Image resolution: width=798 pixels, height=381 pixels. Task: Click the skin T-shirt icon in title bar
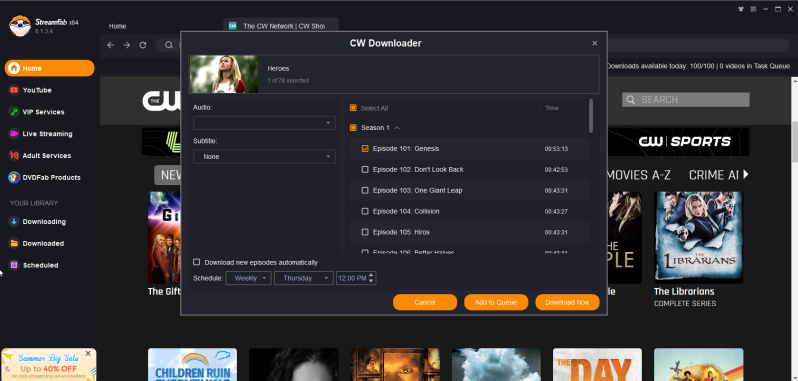point(740,9)
